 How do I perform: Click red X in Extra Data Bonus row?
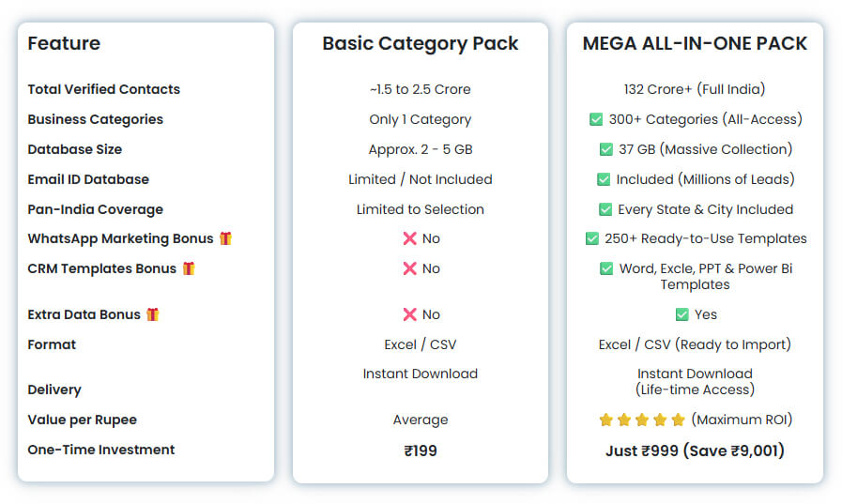409,314
